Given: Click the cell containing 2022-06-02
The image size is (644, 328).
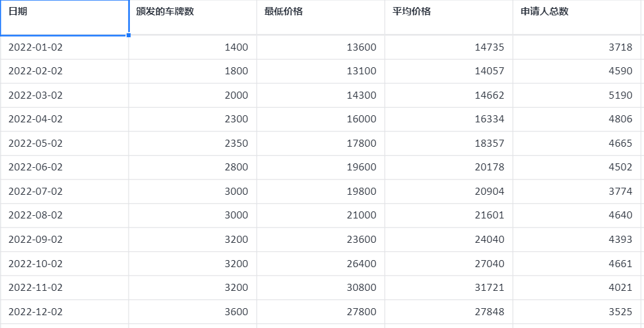Looking at the screenshot, I should click(x=64, y=167).
